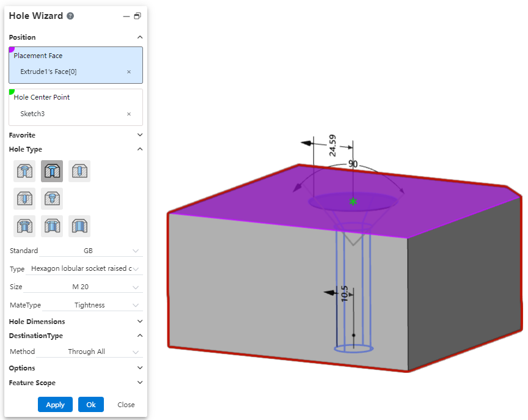
Task: Expand the Hole Dimensions section
Action: (139, 322)
